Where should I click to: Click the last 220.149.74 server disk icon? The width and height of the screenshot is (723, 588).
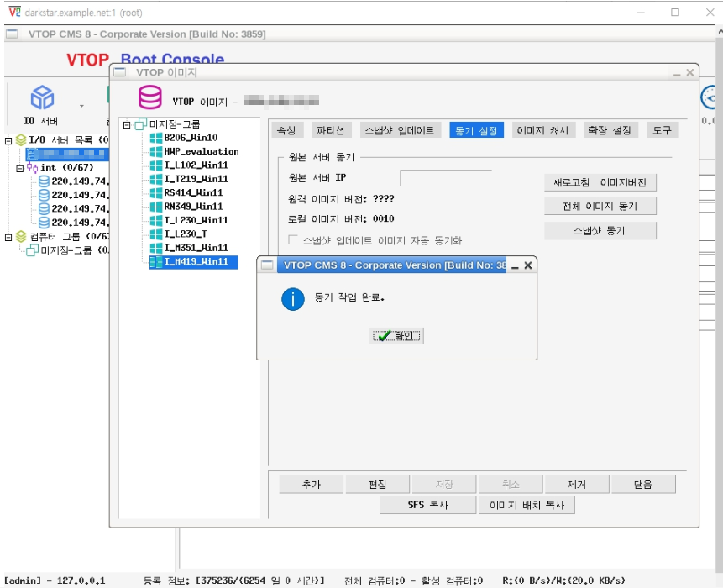click(x=44, y=223)
